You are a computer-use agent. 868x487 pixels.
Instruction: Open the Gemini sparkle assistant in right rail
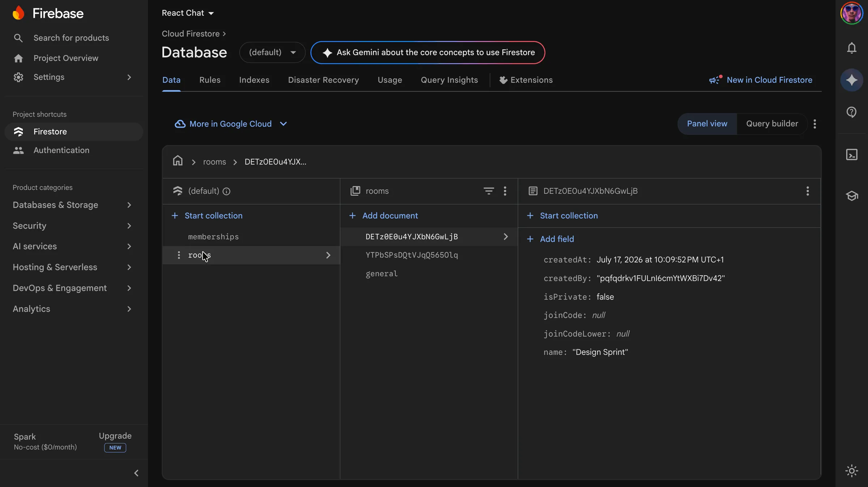click(852, 80)
